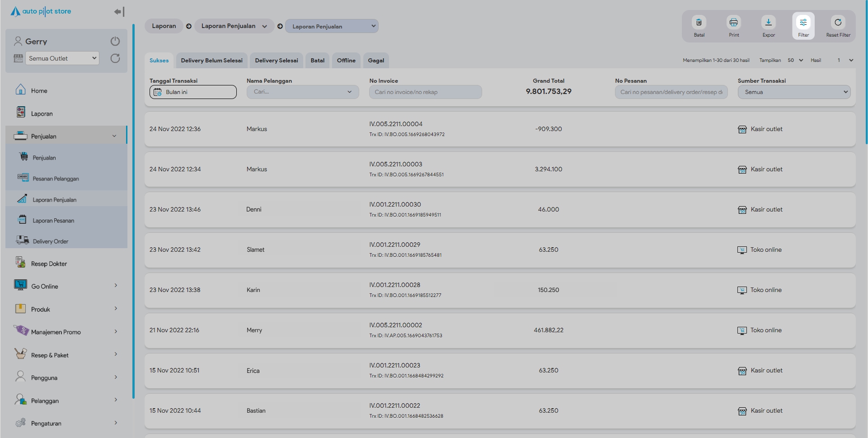This screenshot has width=868, height=438.
Task: Open the Sumber Transaksi dropdown
Action: click(793, 92)
